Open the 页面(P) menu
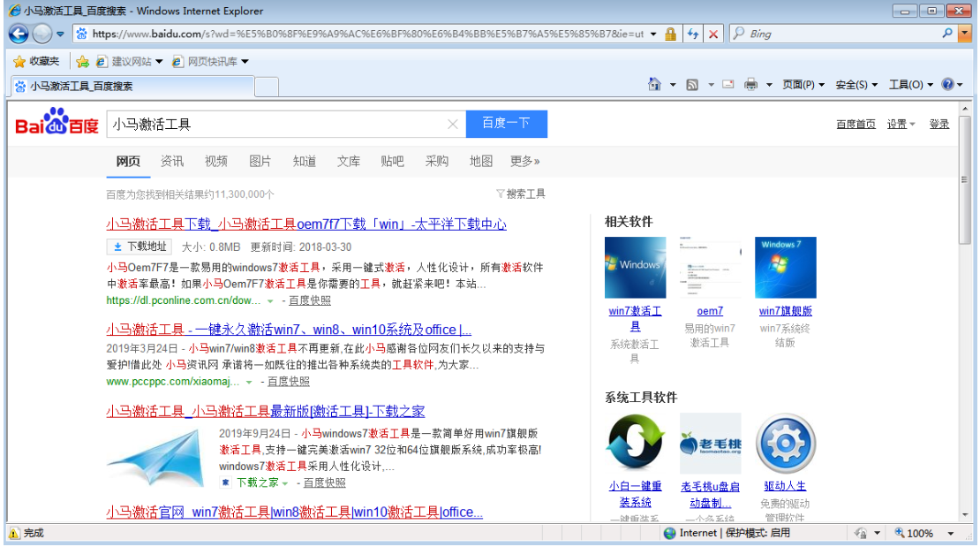 point(803,85)
